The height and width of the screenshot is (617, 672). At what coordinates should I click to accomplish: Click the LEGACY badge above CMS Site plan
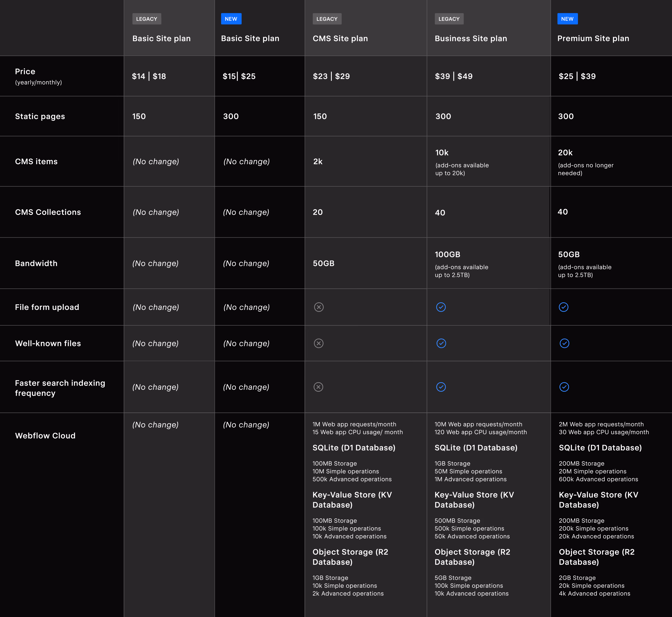327,19
